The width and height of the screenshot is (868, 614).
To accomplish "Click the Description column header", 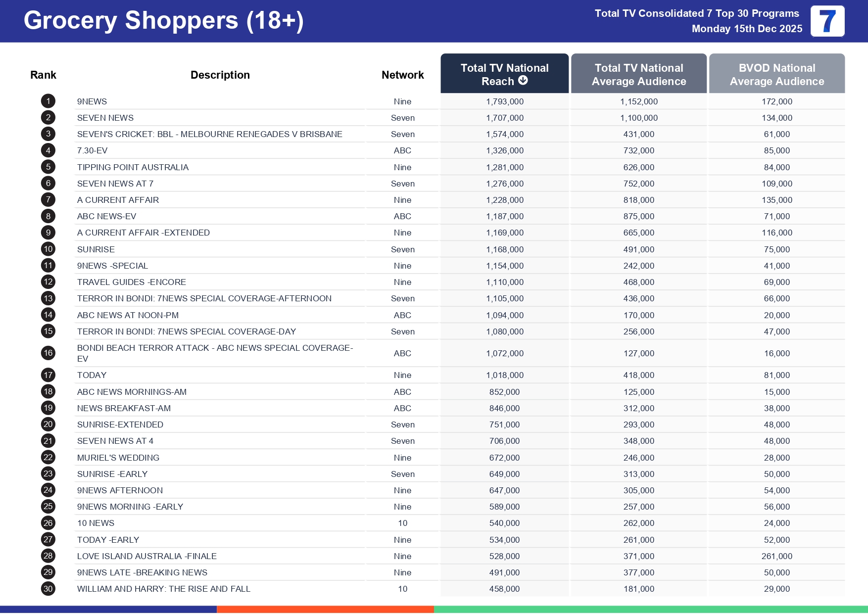I will click(220, 75).
